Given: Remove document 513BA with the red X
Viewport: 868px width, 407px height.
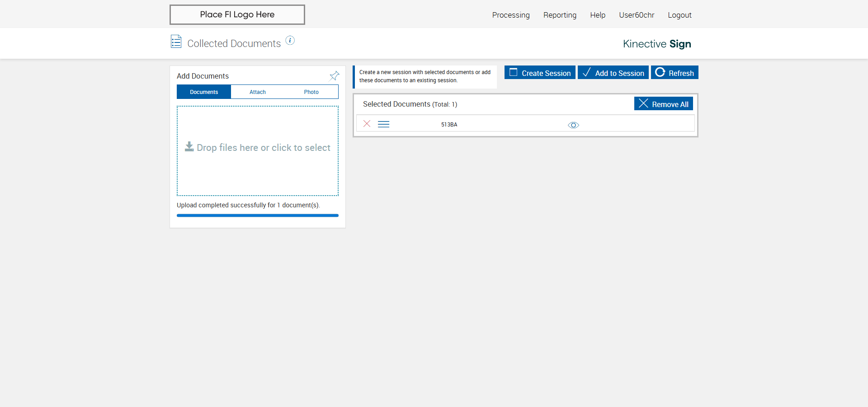Looking at the screenshot, I should tap(367, 124).
